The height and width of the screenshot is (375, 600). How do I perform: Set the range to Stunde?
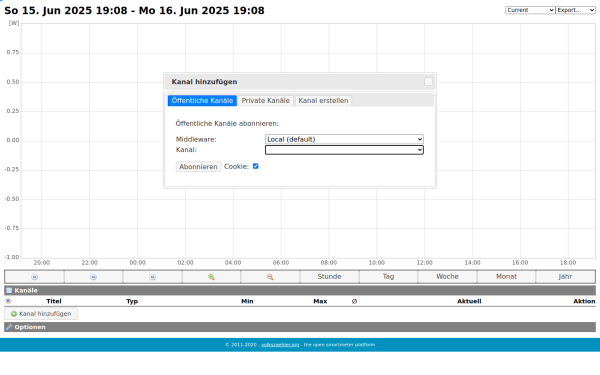pos(329,277)
